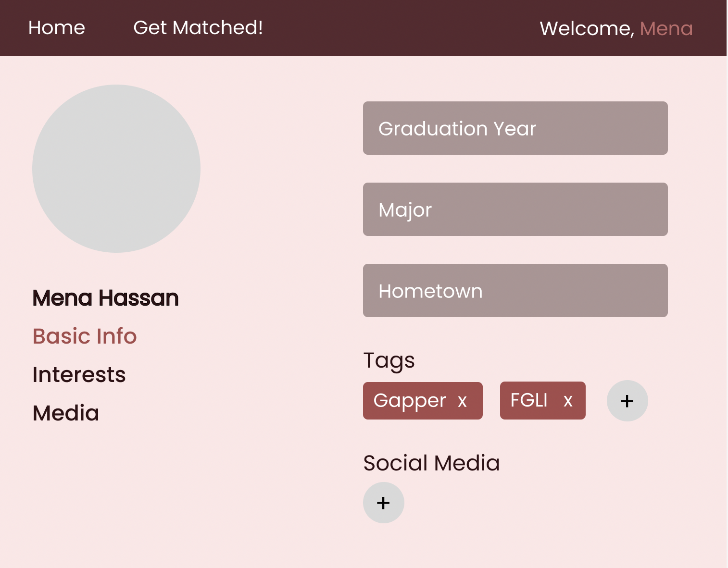Click the x to remove the FGLI tag
728x568 pixels.
coord(568,399)
